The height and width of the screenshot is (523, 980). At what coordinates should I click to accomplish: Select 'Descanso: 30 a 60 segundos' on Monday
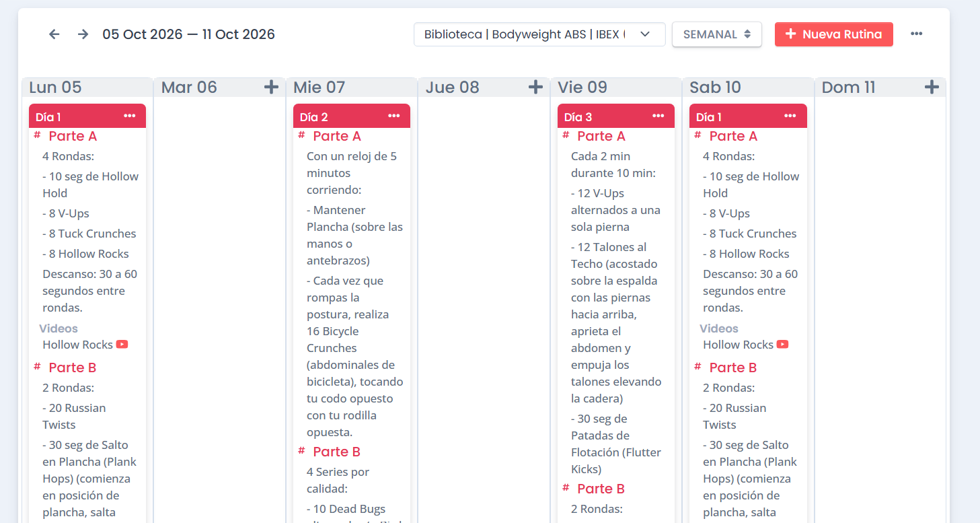89,291
